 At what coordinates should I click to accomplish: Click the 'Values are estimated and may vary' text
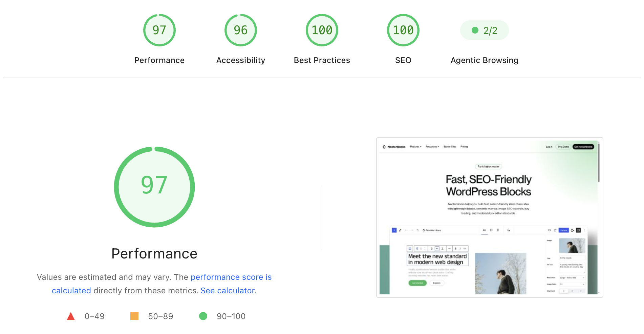(x=104, y=277)
